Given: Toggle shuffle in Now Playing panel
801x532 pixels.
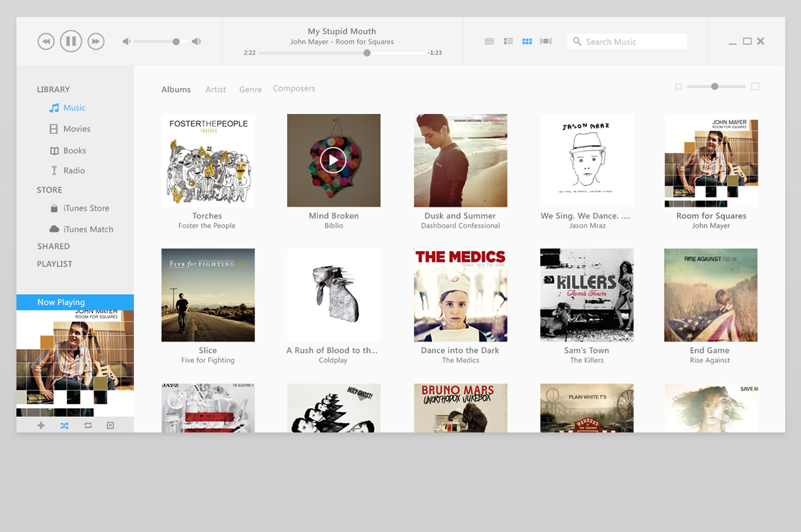Looking at the screenshot, I should (x=64, y=426).
